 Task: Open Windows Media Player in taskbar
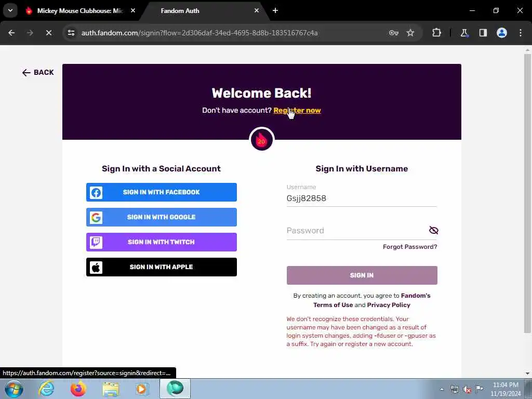pos(142,389)
